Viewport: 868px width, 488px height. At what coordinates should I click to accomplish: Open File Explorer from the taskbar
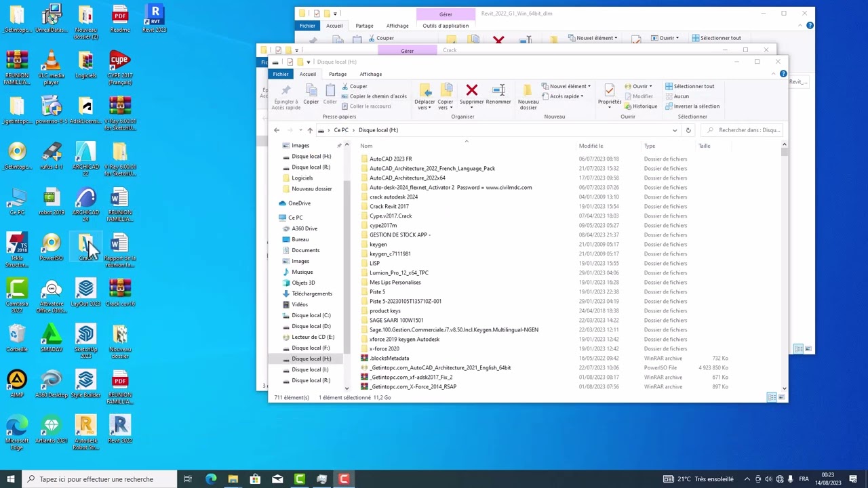coord(233,479)
